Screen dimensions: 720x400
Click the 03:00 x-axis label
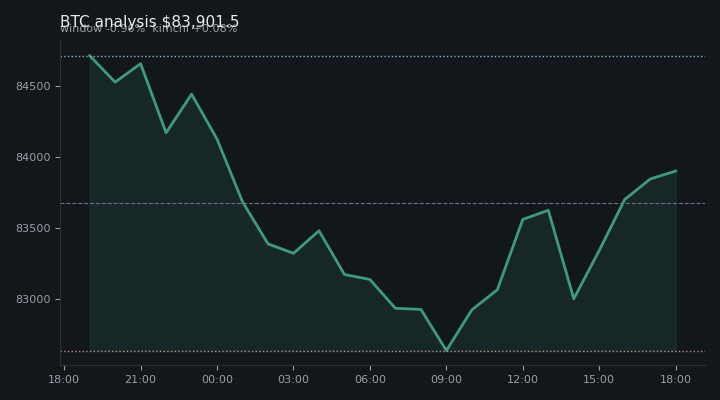[293, 379]
